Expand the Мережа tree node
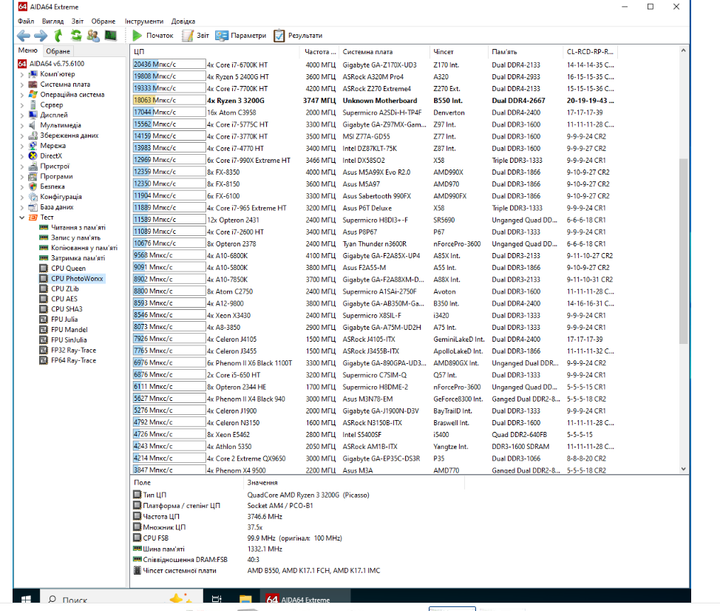This screenshot has width=720, height=611. tap(22, 146)
